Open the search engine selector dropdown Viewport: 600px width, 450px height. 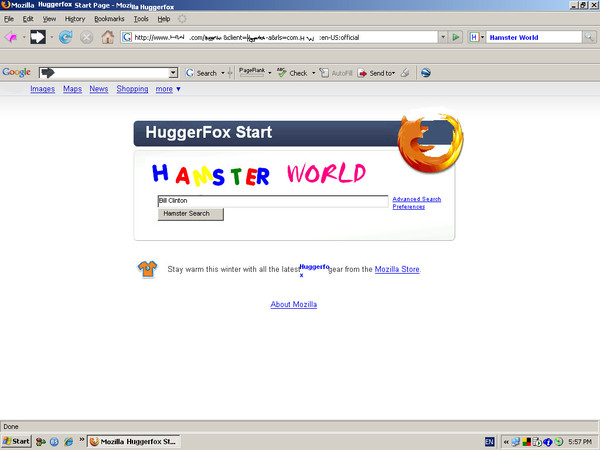pos(482,37)
